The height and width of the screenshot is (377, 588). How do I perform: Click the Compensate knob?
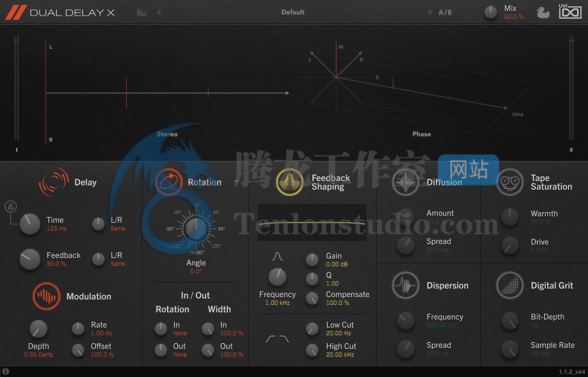click(x=312, y=298)
